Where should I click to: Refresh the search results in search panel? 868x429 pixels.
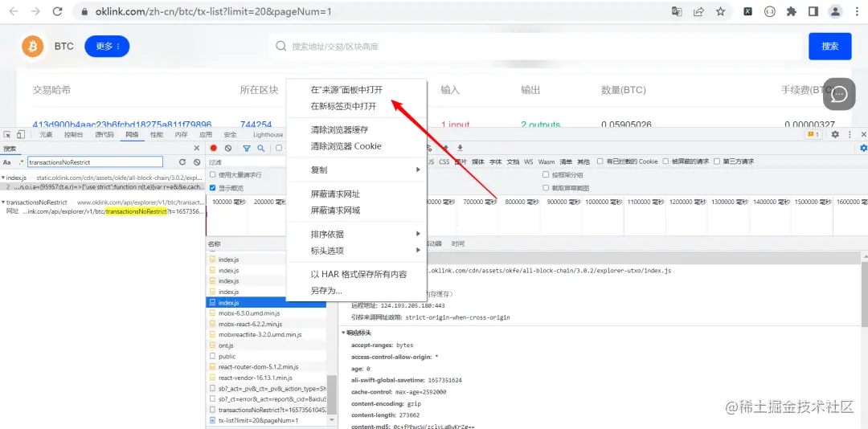182,162
